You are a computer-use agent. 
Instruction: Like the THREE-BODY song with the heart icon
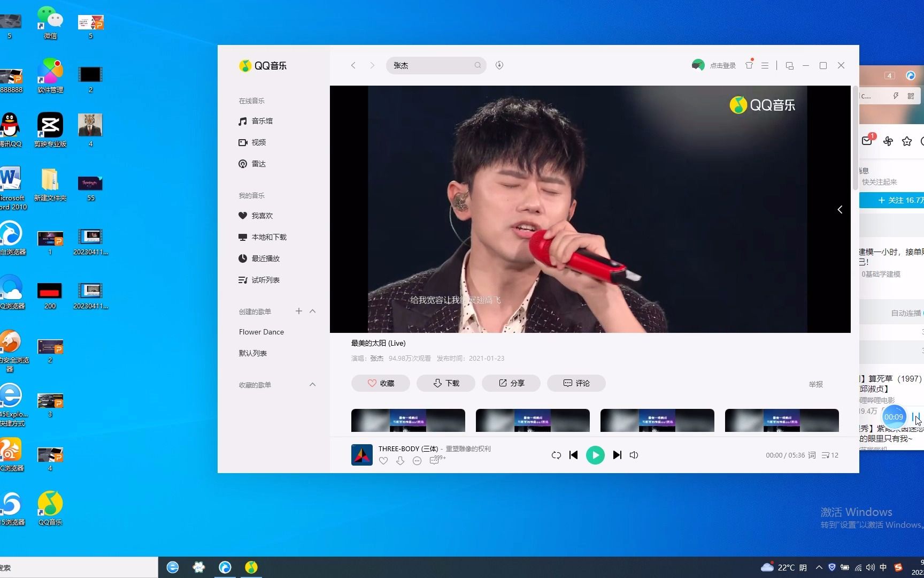coord(383,461)
